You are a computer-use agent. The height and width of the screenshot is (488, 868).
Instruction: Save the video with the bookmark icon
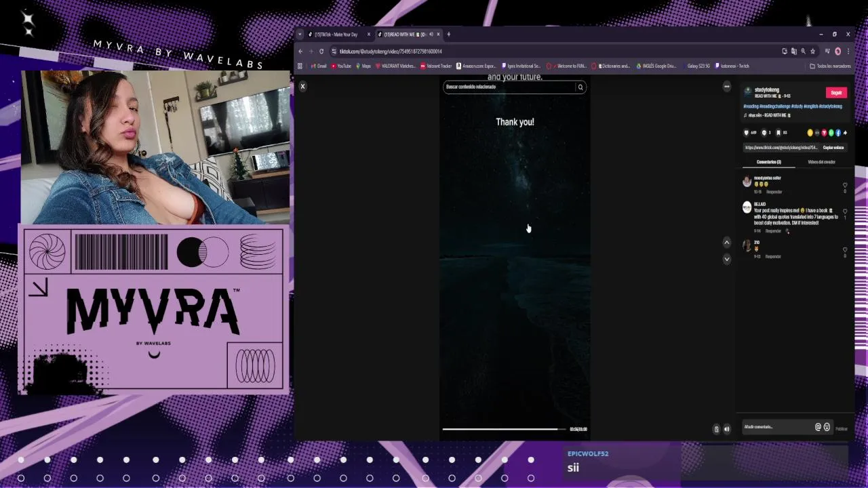click(x=778, y=133)
